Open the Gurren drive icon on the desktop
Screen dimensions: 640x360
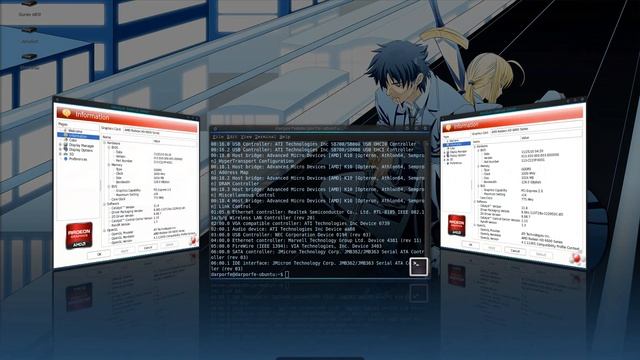coord(29,3)
